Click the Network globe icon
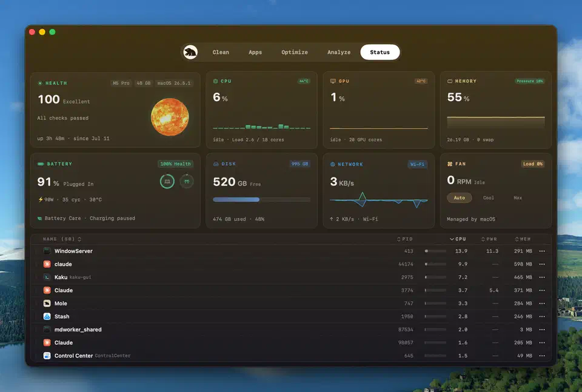The width and height of the screenshot is (582, 392). [333, 164]
